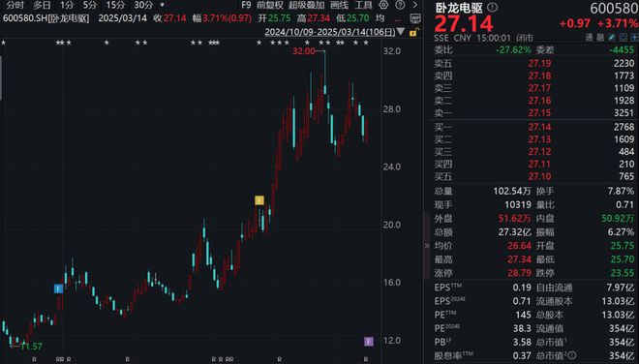Click the plus icon to add watchlist

[x=634, y=38]
